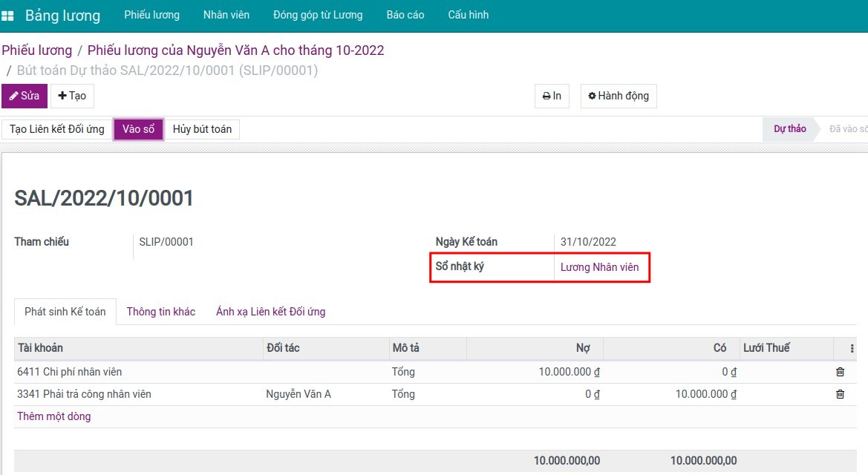Switch to Ánh xạ Liên kết Đối ứng tab
The height and width of the screenshot is (475, 868).
(x=270, y=312)
